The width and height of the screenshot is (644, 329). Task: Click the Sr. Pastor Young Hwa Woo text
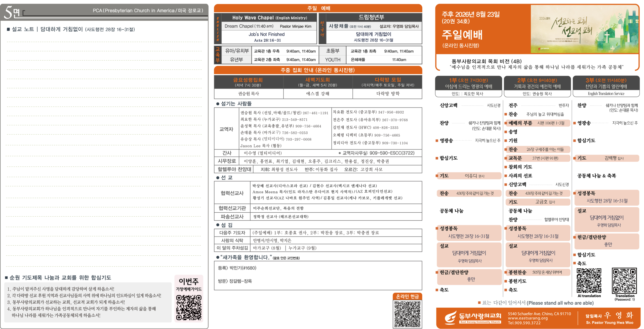(610, 323)
